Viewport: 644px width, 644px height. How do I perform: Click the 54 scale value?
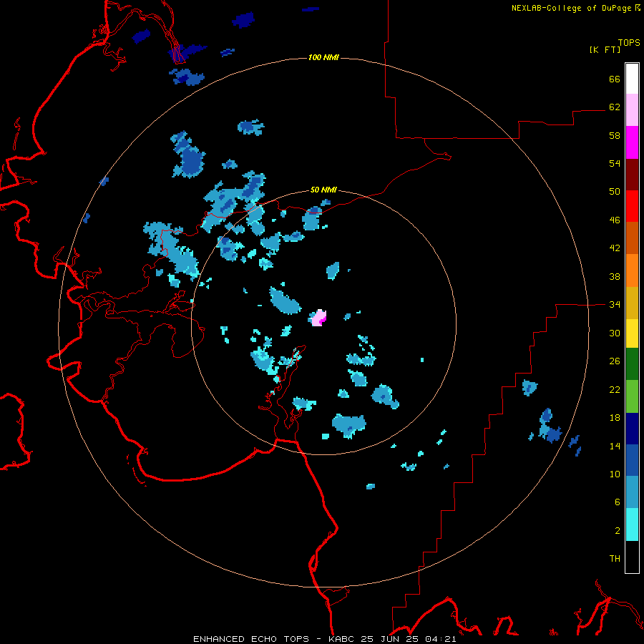coord(615,163)
